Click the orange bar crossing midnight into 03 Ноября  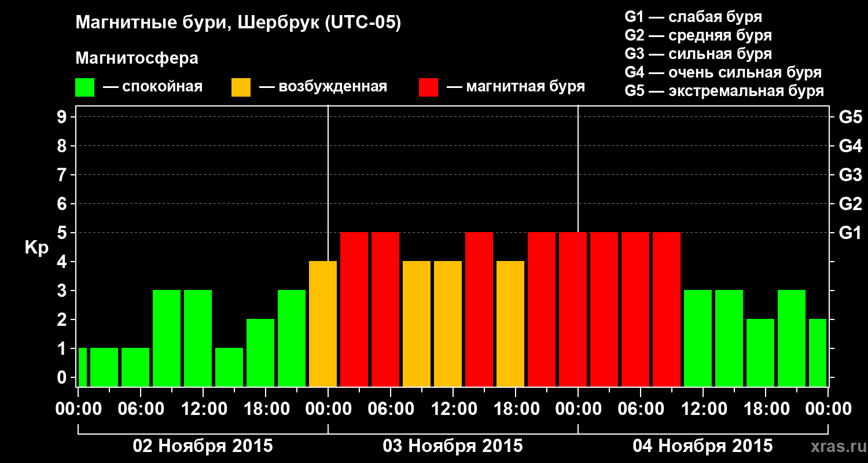tap(323, 324)
